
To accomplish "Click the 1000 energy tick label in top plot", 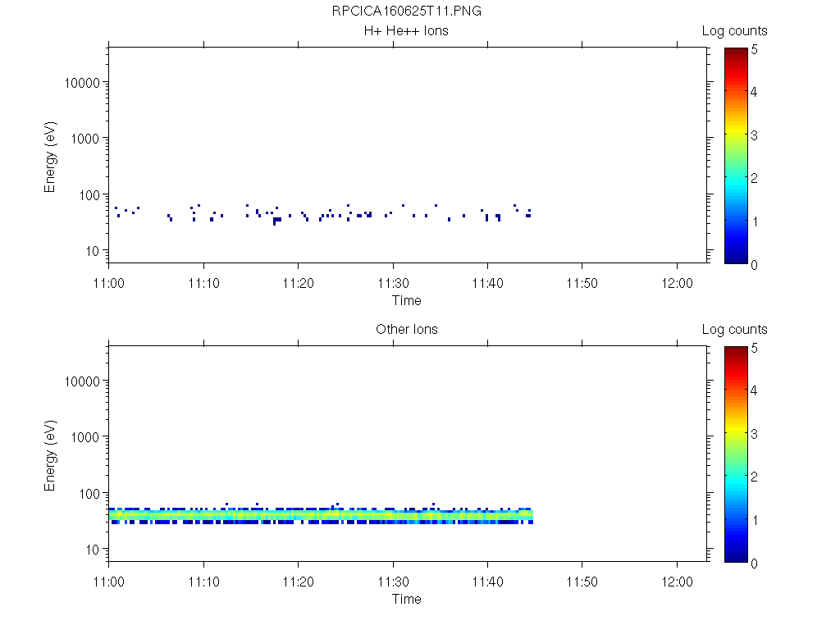I will 85,139.
